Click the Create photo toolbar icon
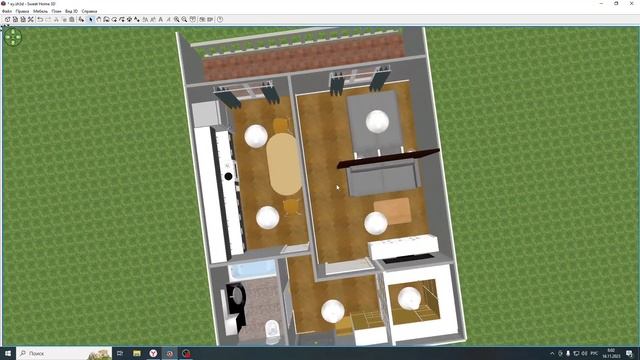Viewport: 640px width, 360px height. (x=202, y=19)
